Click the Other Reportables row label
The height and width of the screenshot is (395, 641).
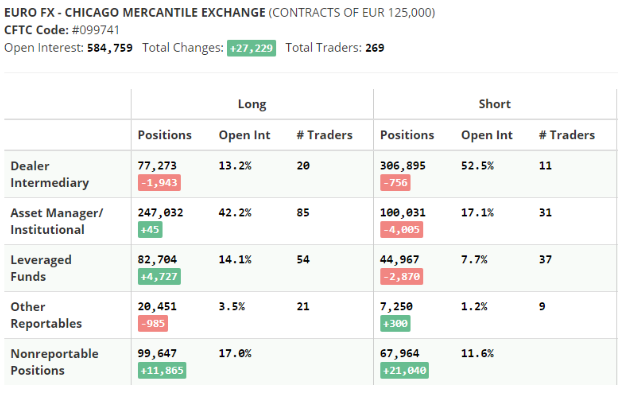pyautogui.click(x=46, y=315)
